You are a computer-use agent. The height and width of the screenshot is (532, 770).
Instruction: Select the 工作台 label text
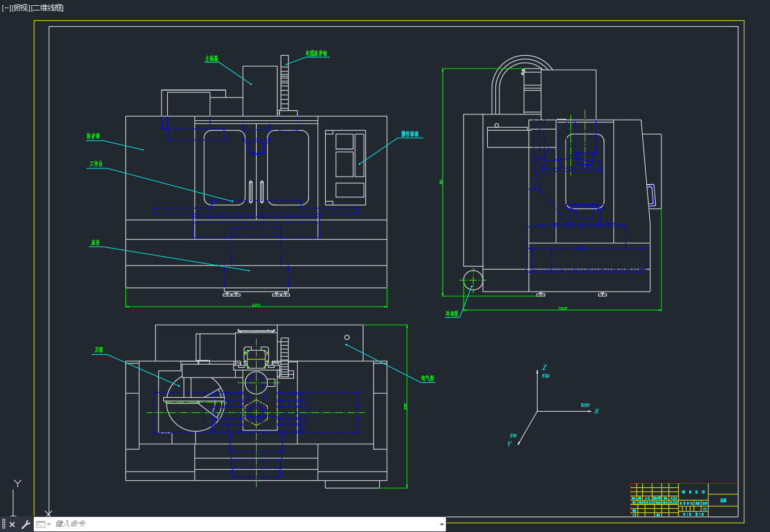96,164
